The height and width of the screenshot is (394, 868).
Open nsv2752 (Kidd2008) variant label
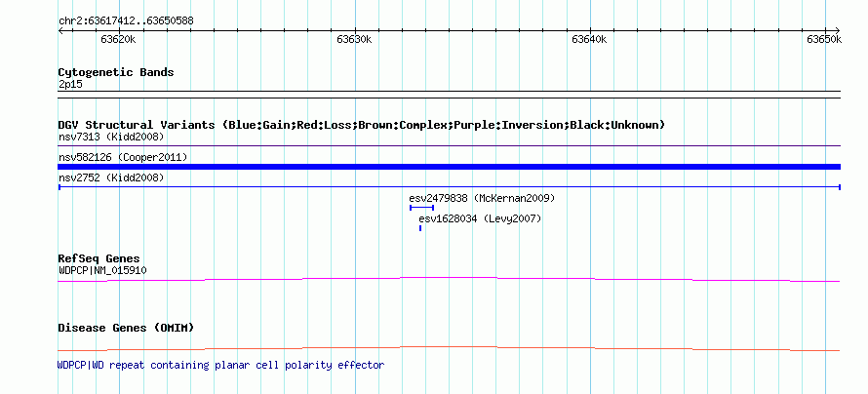(x=111, y=177)
